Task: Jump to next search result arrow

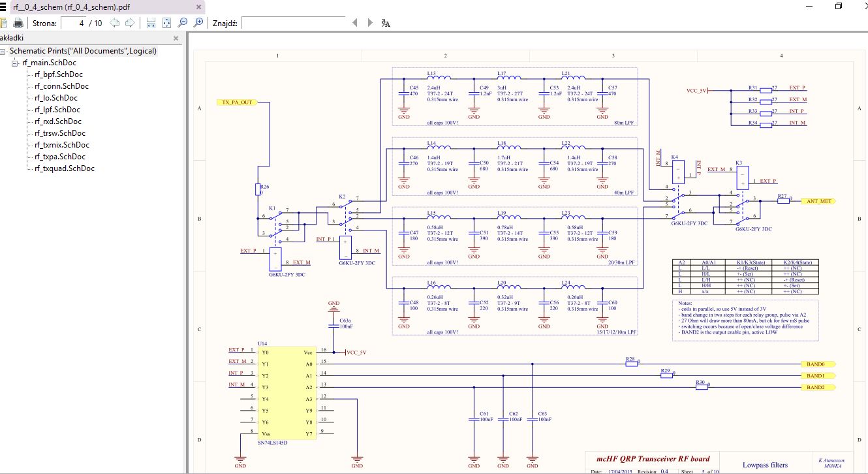Action: [x=369, y=23]
